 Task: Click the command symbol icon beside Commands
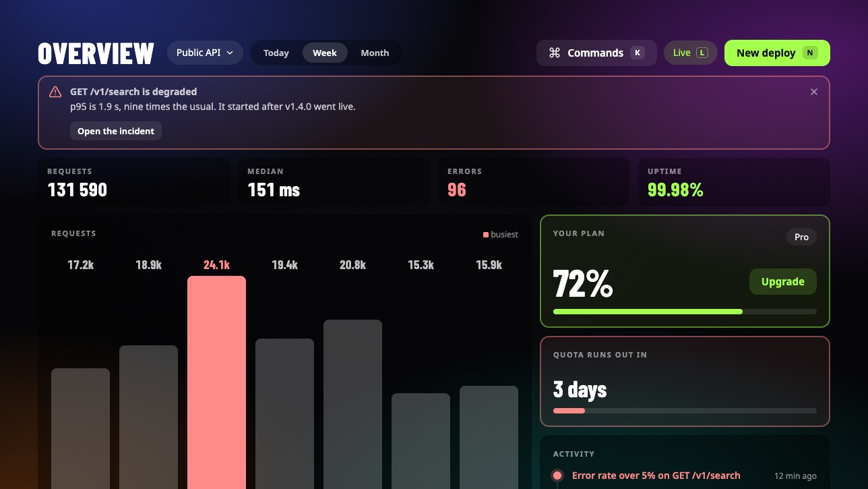(x=555, y=53)
